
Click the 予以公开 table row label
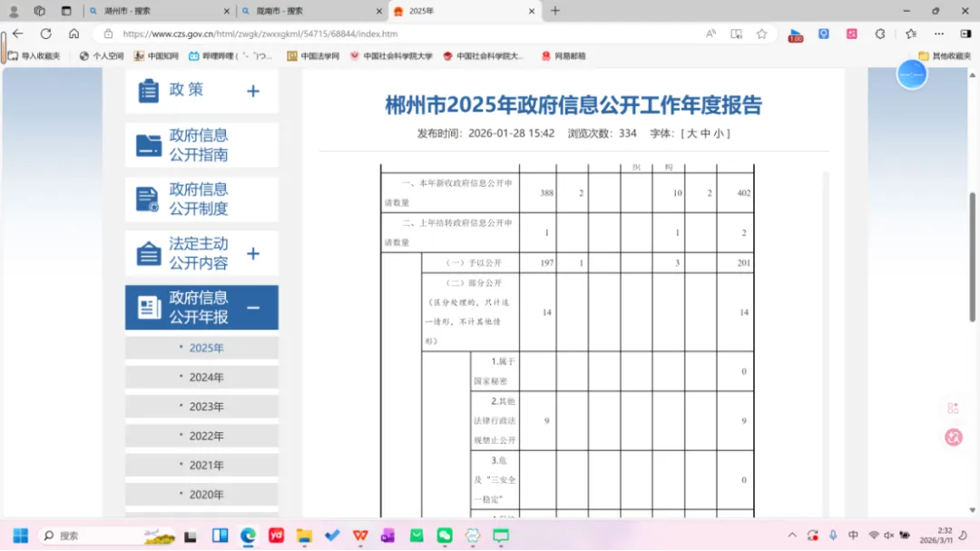(471, 263)
